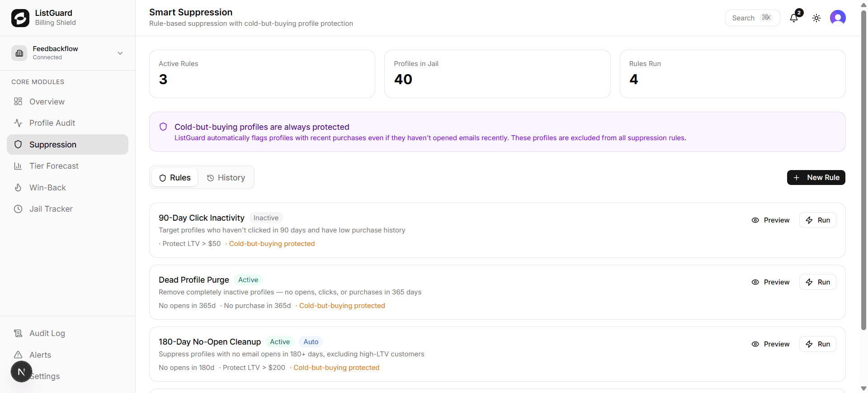Select the Rules tab
The width and height of the screenshot is (868, 393).
[x=175, y=178]
